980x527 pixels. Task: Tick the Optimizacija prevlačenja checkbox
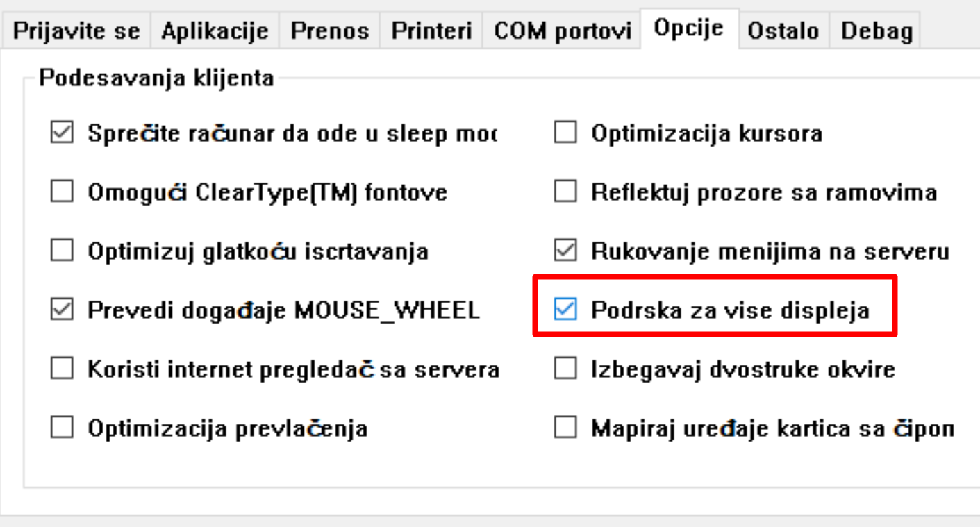tap(62, 428)
